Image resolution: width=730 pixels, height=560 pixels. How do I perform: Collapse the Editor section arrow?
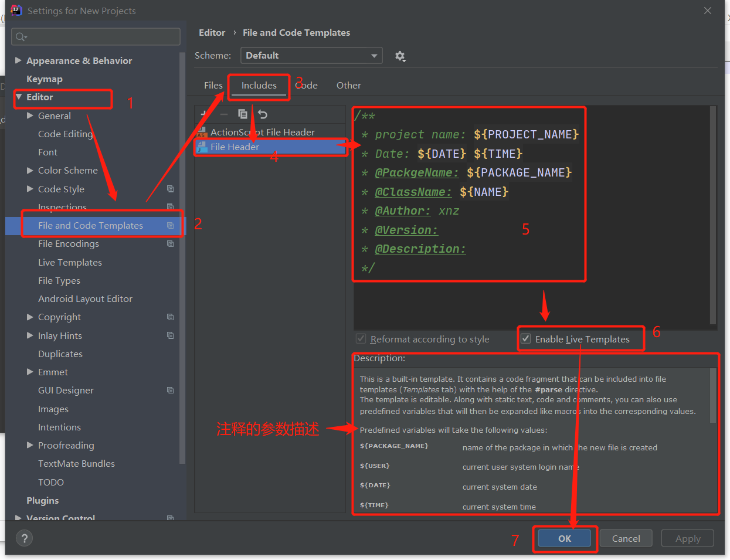(18, 97)
